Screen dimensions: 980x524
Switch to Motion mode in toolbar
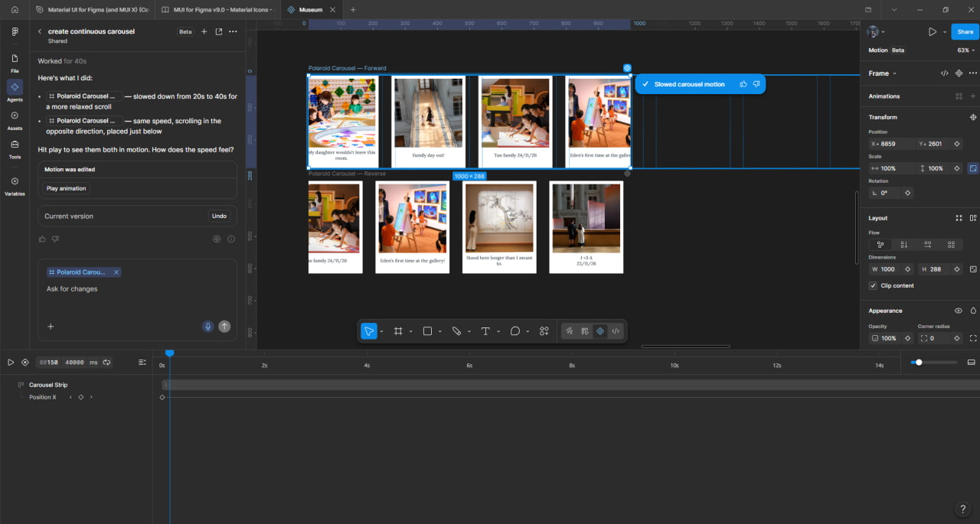coord(600,331)
